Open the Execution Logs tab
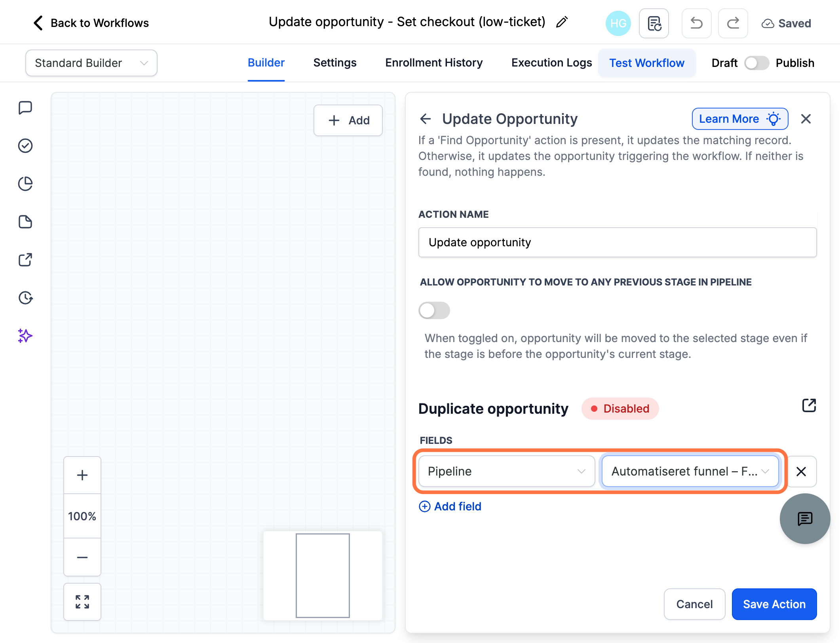The image size is (840, 643). point(551,63)
